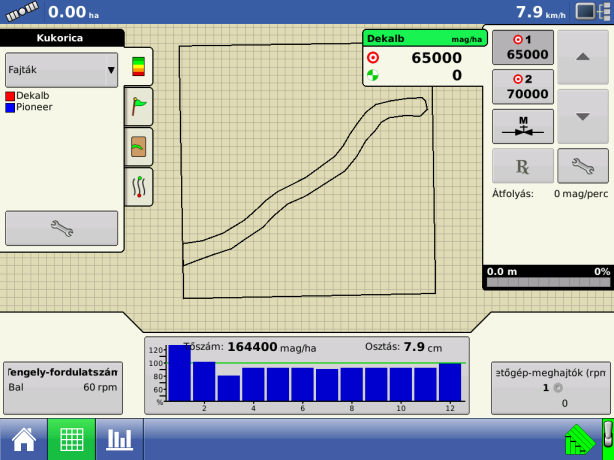614x460 pixels.
Task: Open rate control wrench settings
Action: click(583, 166)
